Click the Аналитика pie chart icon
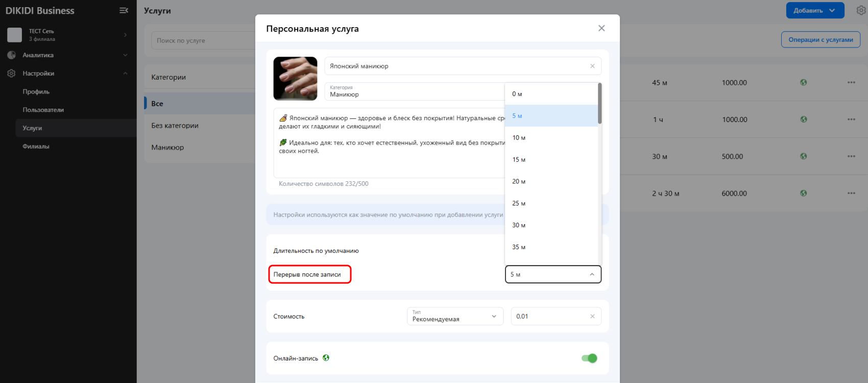Image resolution: width=868 pixels, height=383 pixels. 11,55
